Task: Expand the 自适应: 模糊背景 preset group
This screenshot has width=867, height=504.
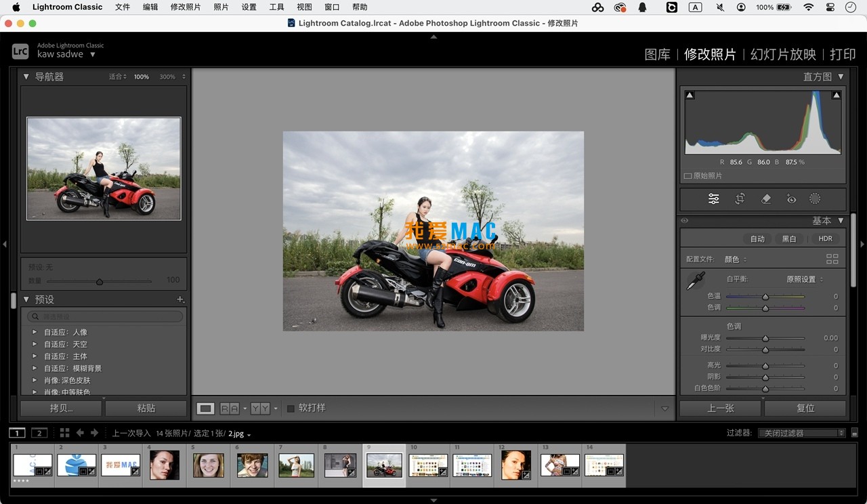Action: click(x=35, y=369)
